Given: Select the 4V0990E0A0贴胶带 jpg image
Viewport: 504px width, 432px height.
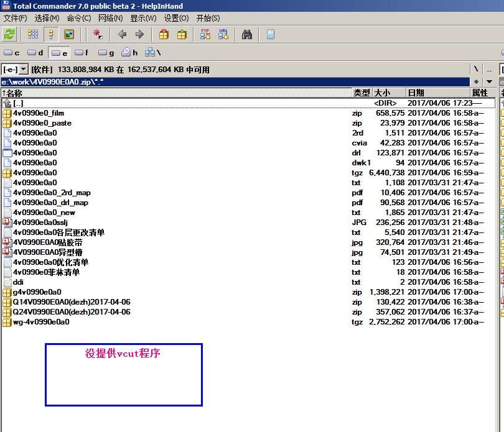Looking at the screenshot, I should click(248, 242).
